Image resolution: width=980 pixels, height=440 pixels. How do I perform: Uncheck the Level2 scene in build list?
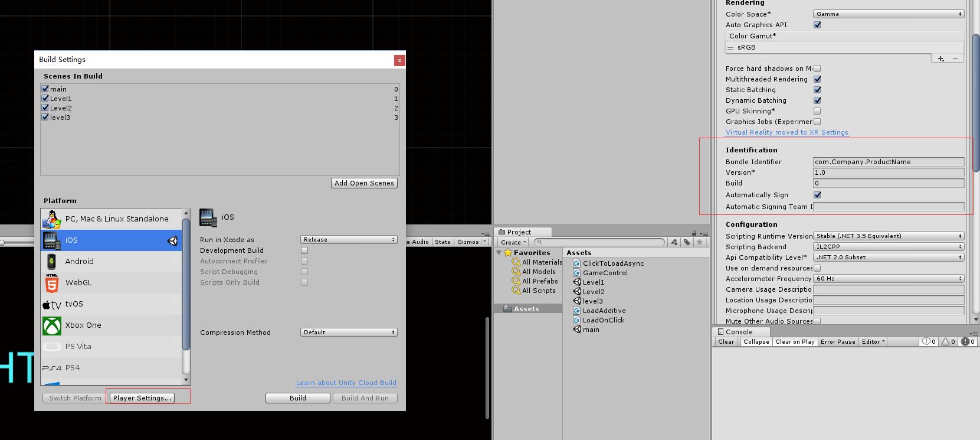45,107
